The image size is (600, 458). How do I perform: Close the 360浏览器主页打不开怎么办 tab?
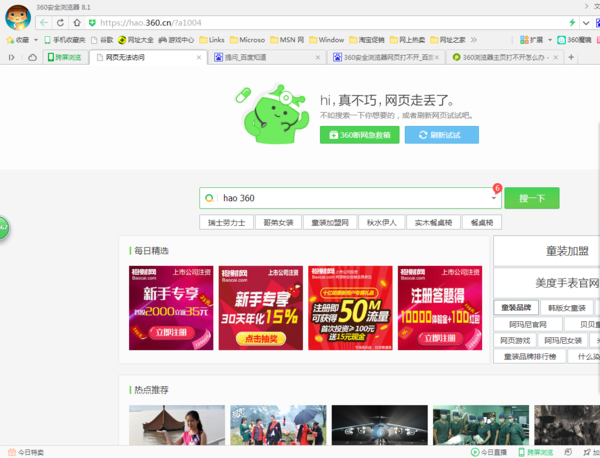(556, 57)
